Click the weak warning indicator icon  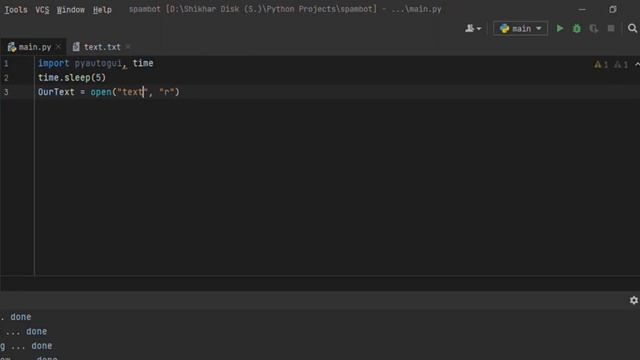tap(621, 64)
